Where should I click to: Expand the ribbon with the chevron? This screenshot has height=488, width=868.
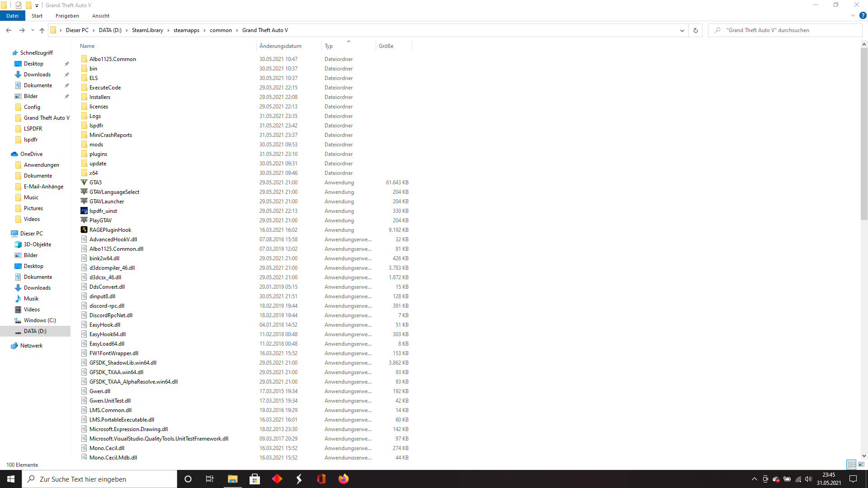853,15
